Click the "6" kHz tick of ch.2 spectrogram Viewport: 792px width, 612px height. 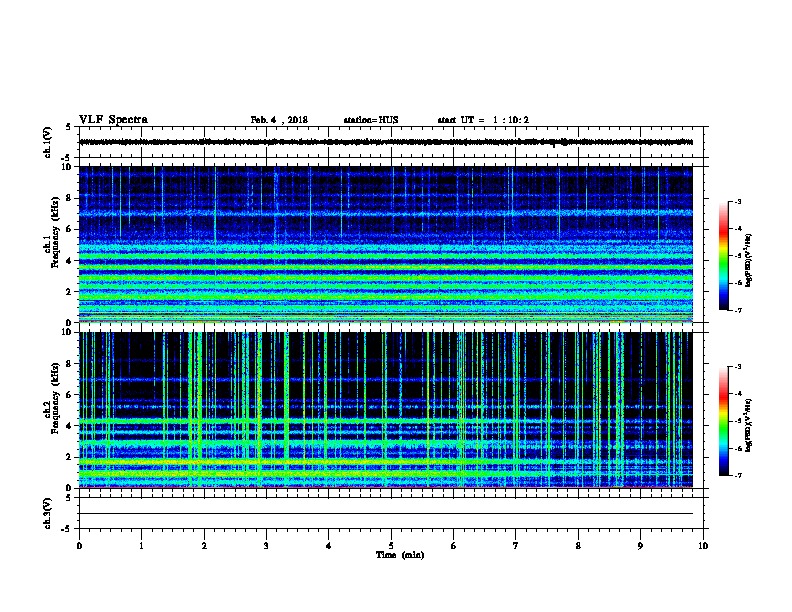[70, 395]
